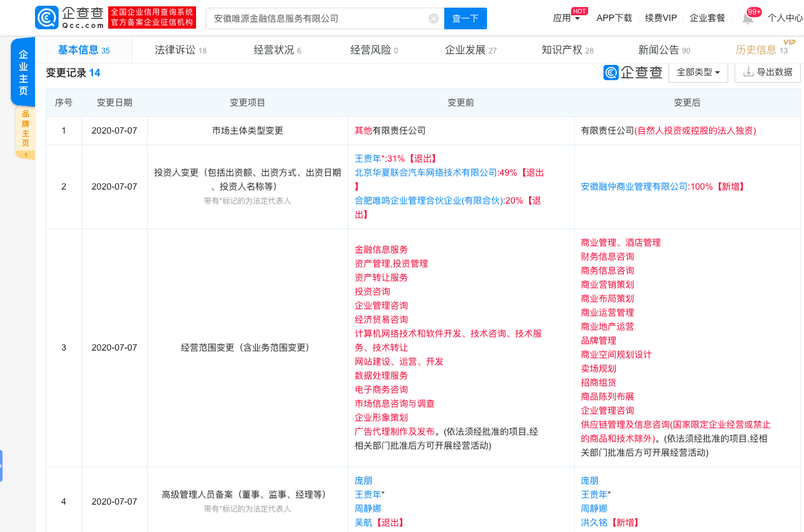Switch to 基本信息 tab
Viewport: 804px width, 532px height.
point(83,50)
